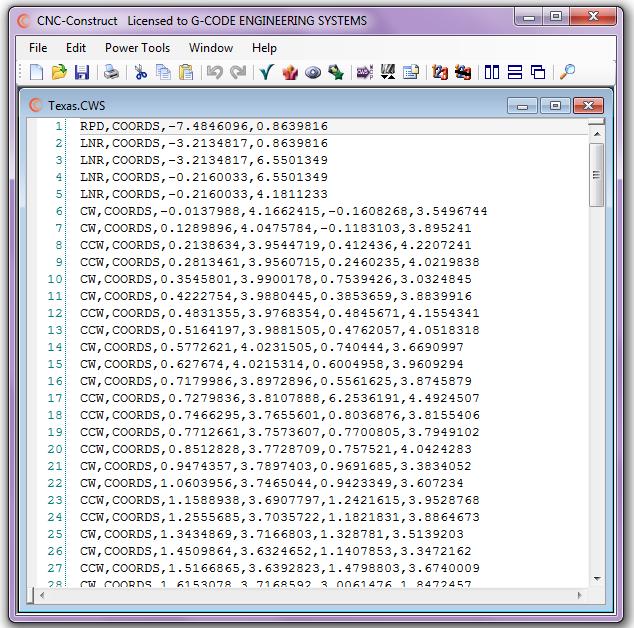This screenshot has height=628, width=634.
Task: Click line 12 text beginning CCW,COORDS,0.4831355
Action: tap(279, 313)
